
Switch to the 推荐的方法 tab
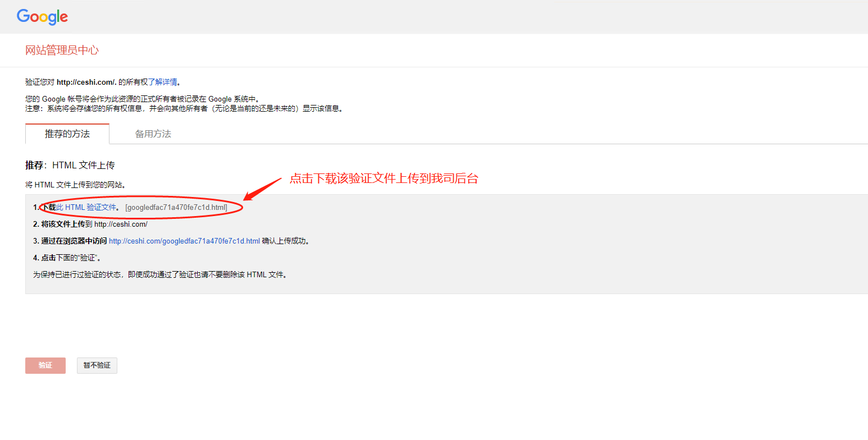point(67,134)
